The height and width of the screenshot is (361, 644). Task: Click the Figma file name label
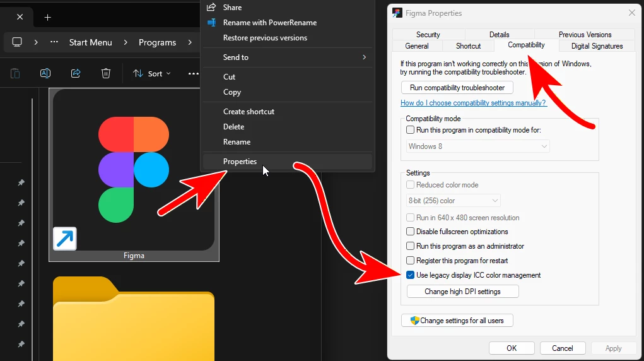(134, 256)
